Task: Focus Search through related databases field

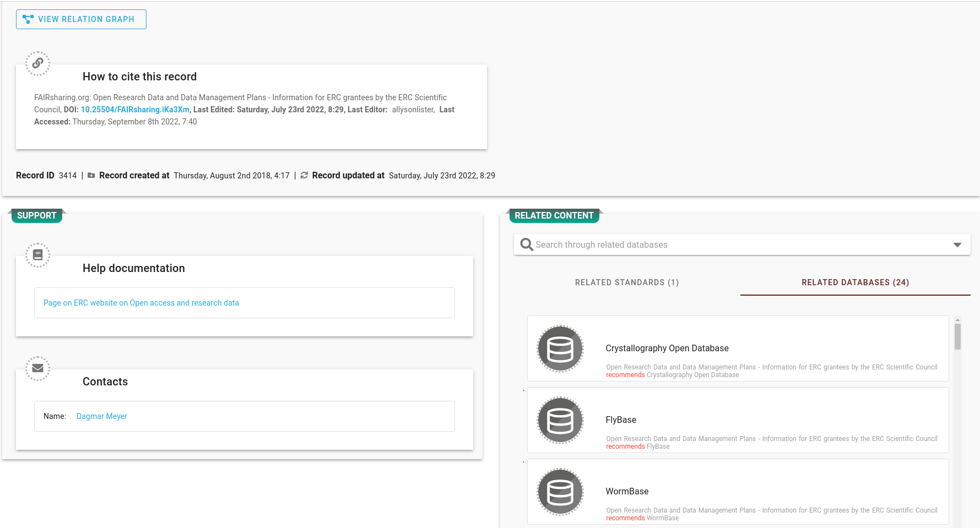Action: (742, 244)
